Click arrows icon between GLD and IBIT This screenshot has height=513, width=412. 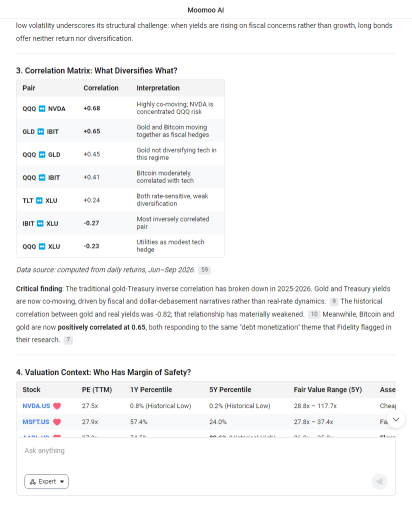[x=41, y=132]
